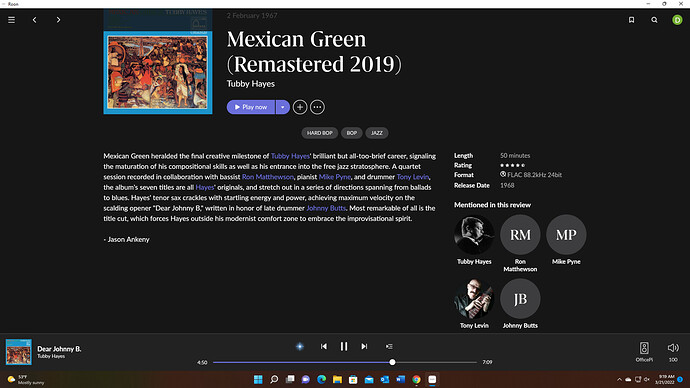Open Windows taskbar search
This screenshot has height=388, width=690.
(x=274, y=380)
